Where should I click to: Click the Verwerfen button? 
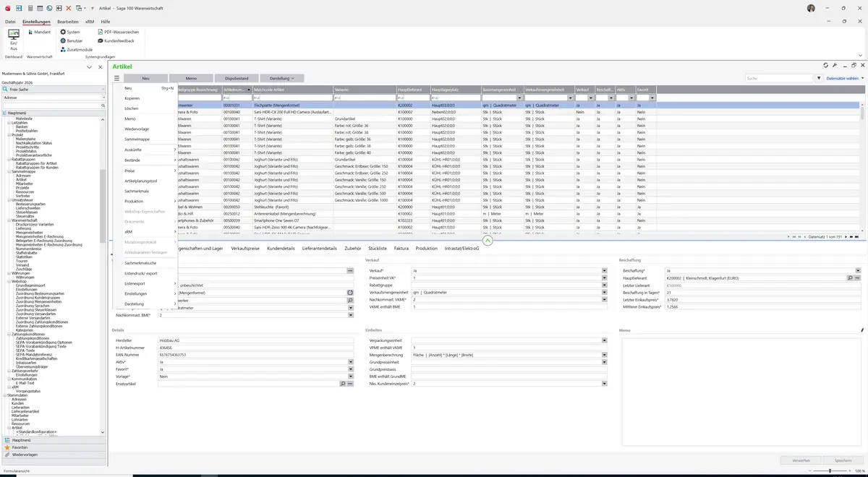point(801,460)
